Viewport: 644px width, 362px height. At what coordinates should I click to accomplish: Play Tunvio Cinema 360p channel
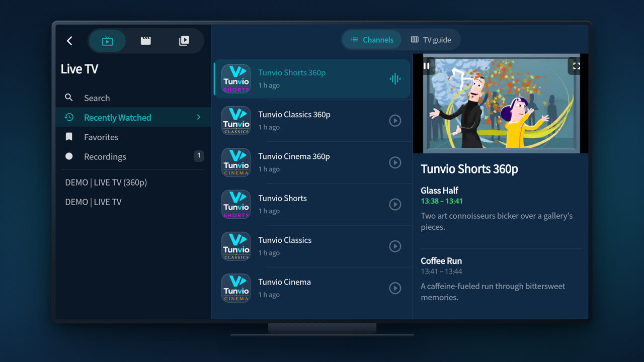(395, 162)
